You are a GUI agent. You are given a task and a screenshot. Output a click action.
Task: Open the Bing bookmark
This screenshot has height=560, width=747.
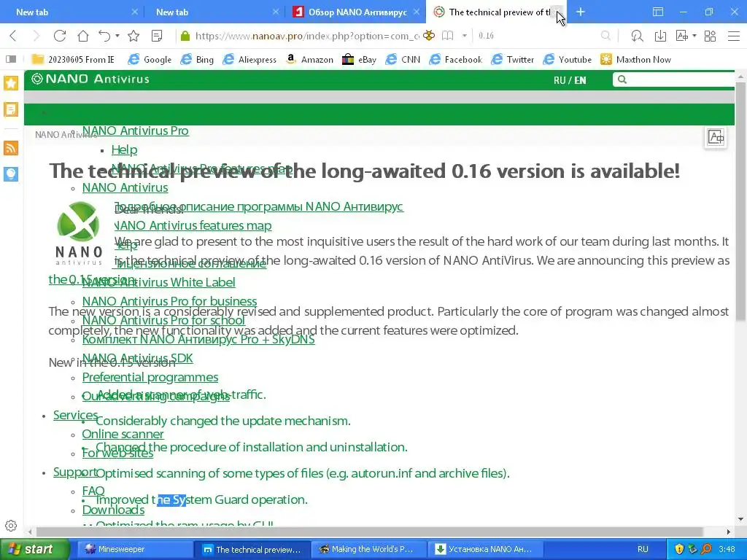[x=197, y=59]
